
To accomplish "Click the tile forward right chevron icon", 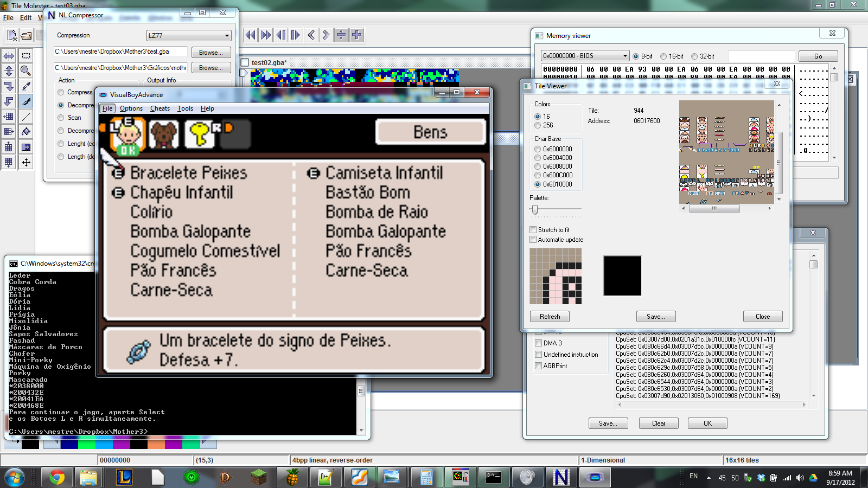I will (326, 35).
